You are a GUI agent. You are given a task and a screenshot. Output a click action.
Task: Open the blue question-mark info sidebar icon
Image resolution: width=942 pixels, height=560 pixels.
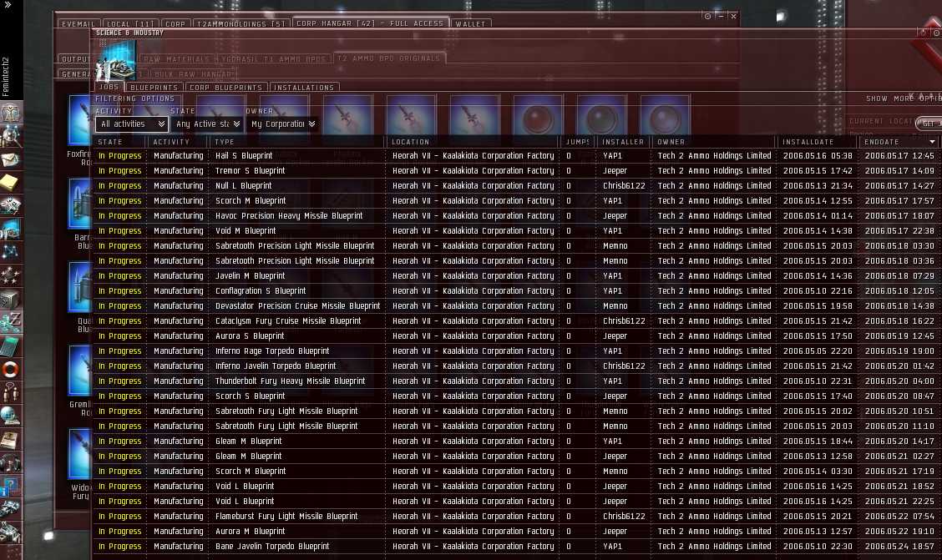click(x=11, y=486)
